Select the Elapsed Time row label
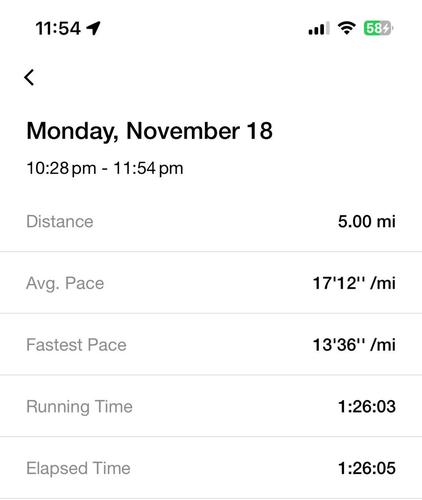The height and width of the screenshot is (500, 422). 78,468
